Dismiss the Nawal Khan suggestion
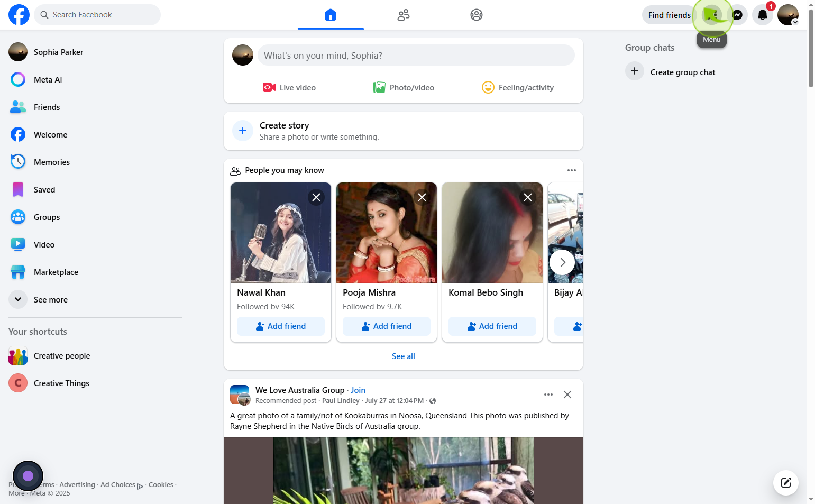Viewport: 815px width, 504px height. 316,197
